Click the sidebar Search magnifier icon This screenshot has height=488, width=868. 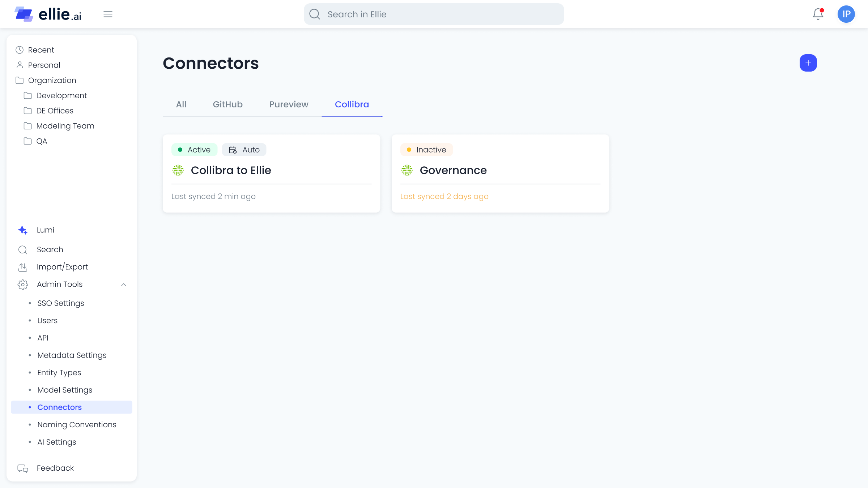coord(23,249)
